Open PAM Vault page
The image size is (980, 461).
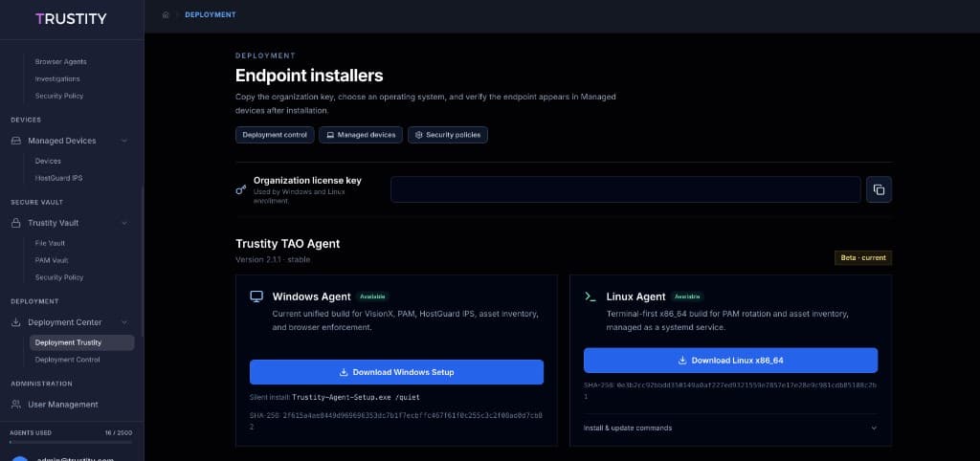52,260
